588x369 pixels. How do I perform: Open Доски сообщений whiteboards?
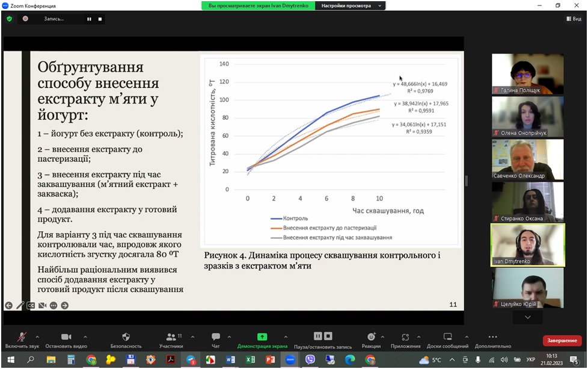click(447, 340)
